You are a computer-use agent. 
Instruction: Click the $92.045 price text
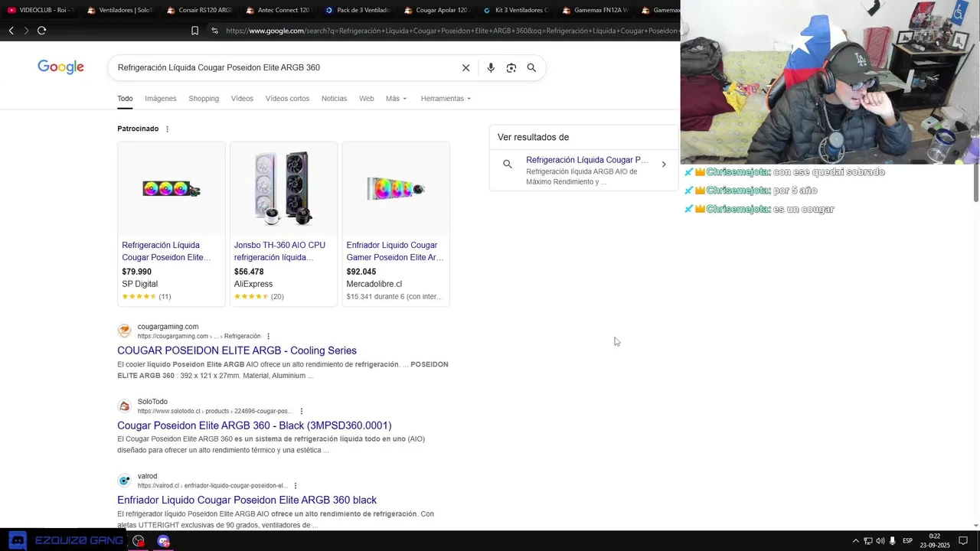point(361,272)
